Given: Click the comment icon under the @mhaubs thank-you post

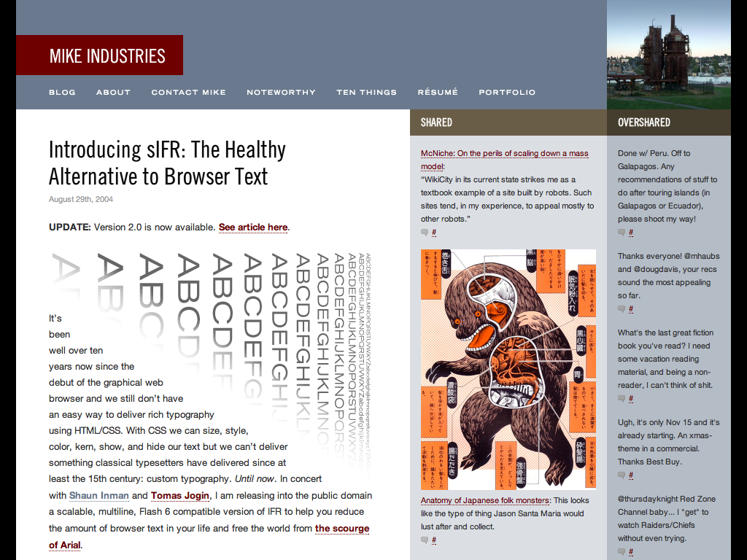Looking at the screenshot, I should pyautogui.click(x=622, y=309).
